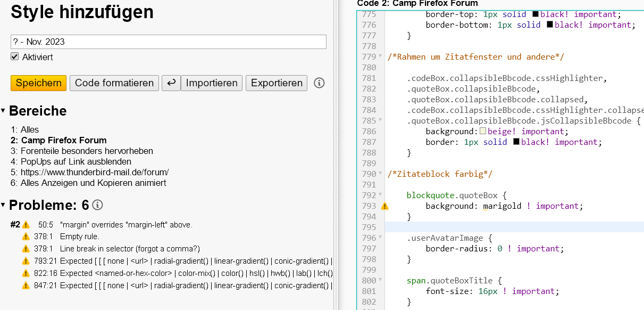Click the Importieren button
The width and height of the screenshot is (644, 310).
pyautogui.click(x=212, y=83)
